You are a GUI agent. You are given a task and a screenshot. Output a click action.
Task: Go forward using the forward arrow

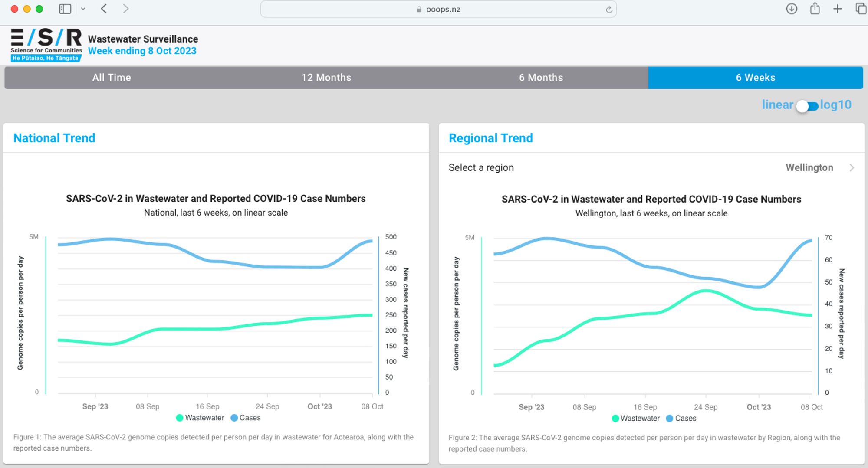125,9
